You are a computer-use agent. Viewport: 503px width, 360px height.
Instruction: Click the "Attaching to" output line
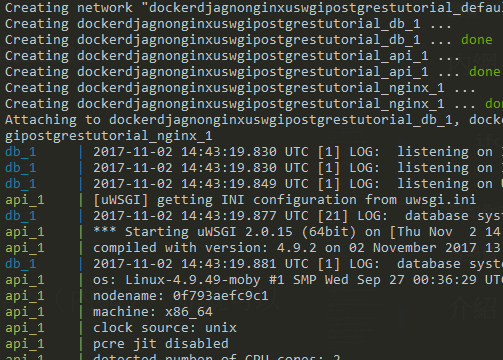point(254,120)
